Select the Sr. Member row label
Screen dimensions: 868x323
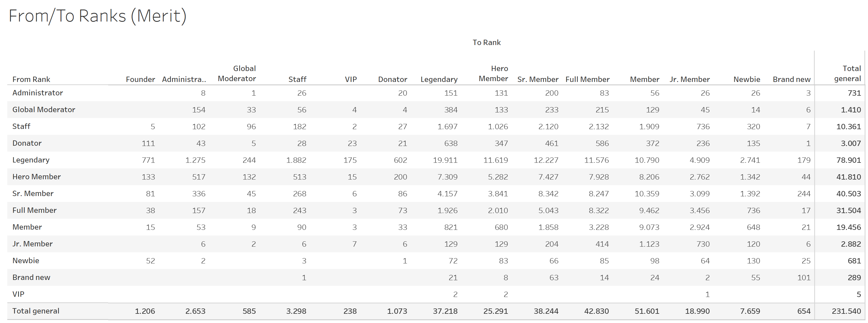pos(33,194)
